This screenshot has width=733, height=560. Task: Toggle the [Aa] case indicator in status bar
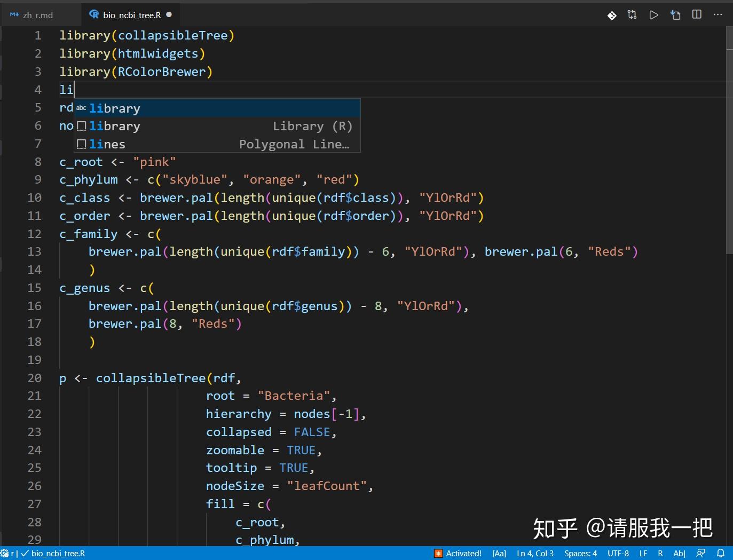499,554
